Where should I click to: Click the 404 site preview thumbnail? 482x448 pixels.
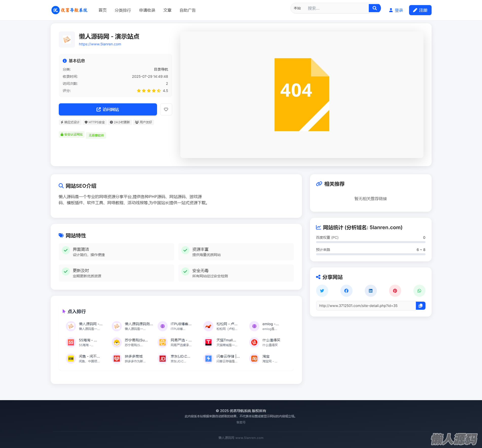tap(302, 95)
